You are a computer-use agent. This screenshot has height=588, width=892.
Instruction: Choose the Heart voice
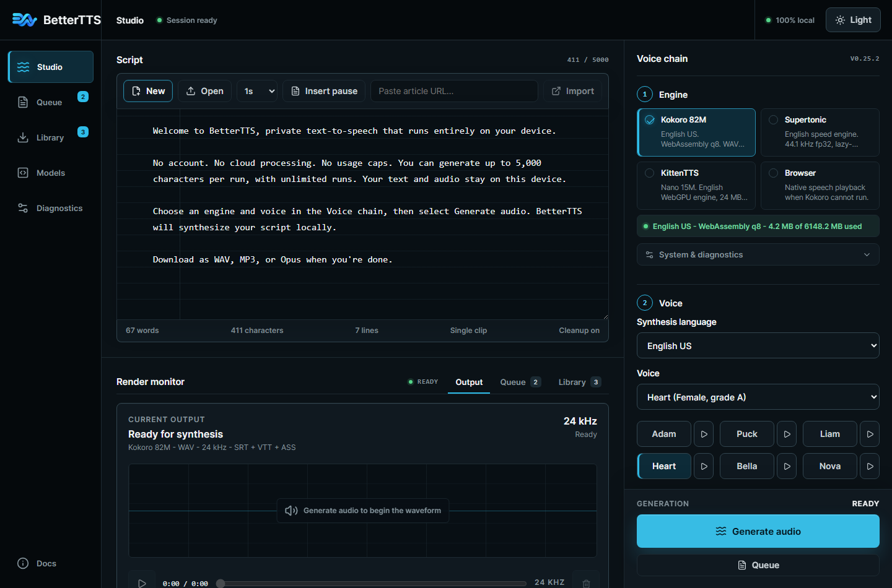pyautogui.click(x=664, y=466)
